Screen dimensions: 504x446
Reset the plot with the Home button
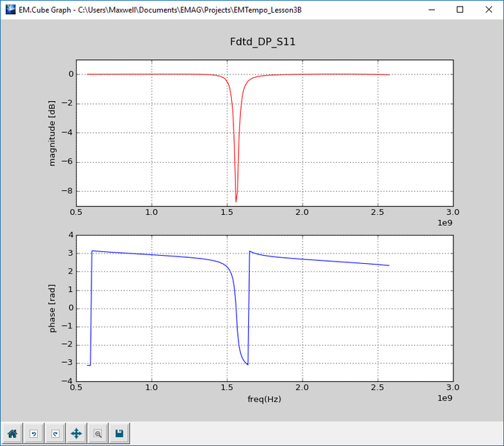click(12, 433)
